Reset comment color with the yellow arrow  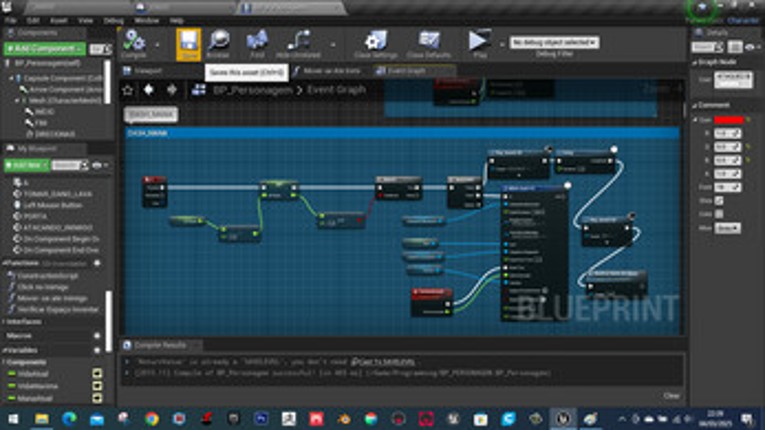click(x=748, y=120)
